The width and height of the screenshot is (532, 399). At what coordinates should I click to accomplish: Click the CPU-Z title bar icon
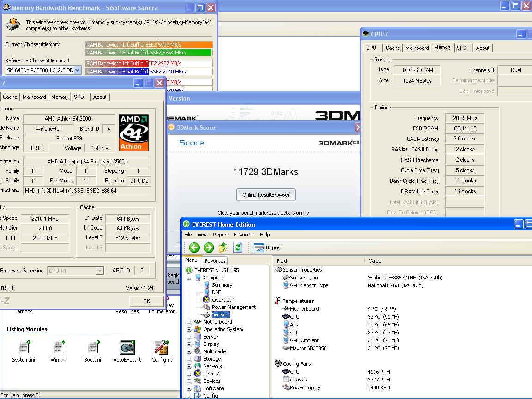(365, 34)
